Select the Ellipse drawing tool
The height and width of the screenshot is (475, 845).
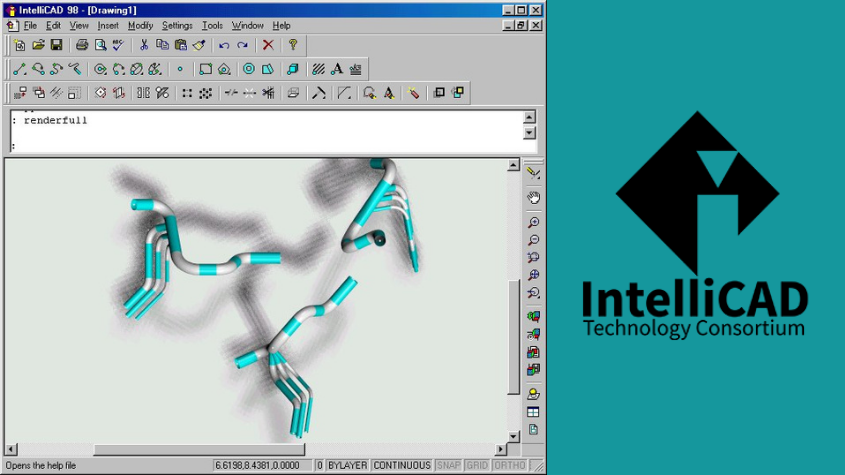pos(137,69)
